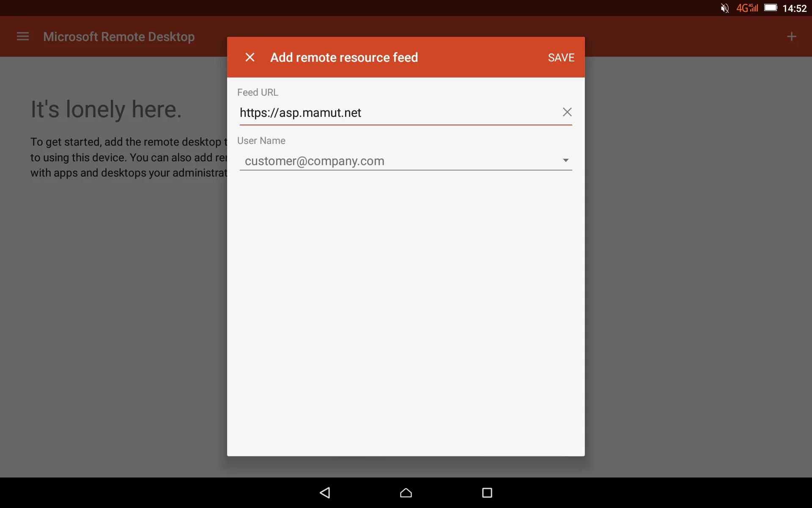Tap the User Name label
Viewport: 812px width, 508px height.
pos(261,141)
